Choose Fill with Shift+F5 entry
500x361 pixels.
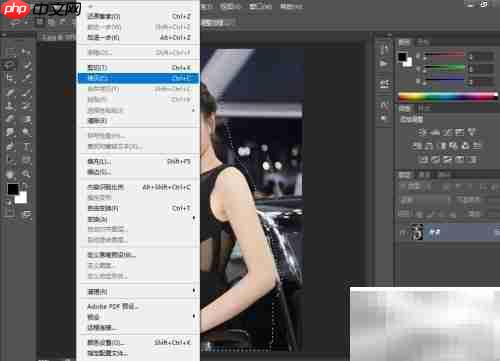(138, 162)
